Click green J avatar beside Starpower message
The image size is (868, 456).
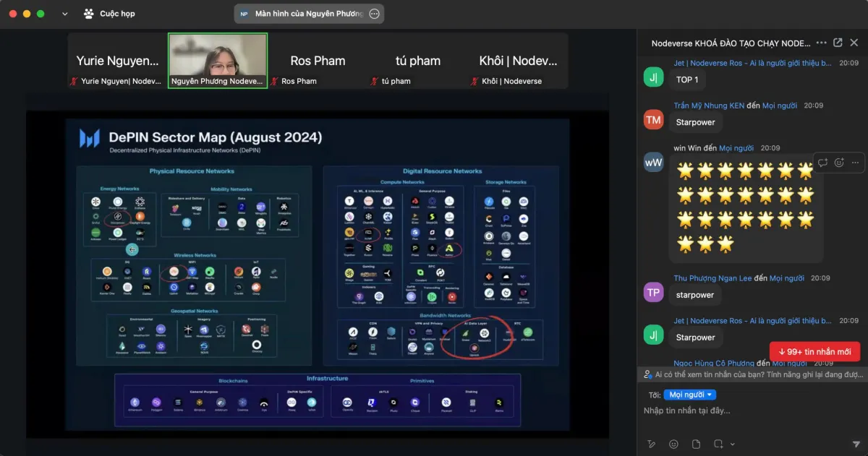[654, 335]
